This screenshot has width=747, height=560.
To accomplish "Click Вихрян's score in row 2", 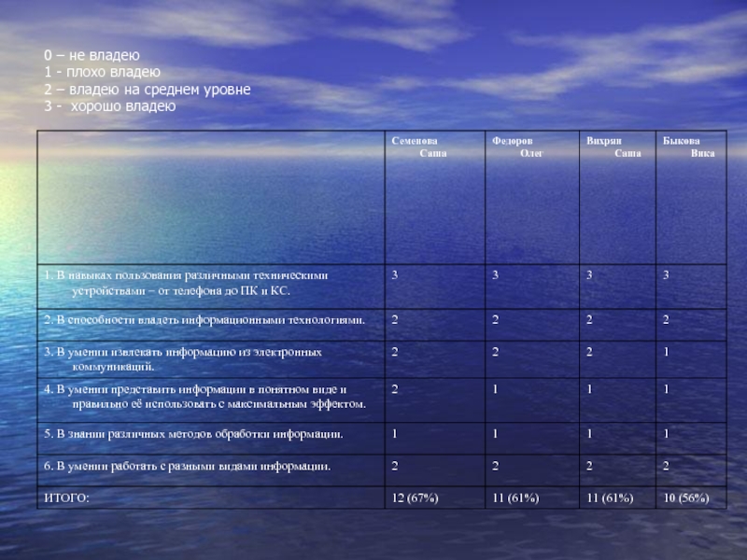I will (589, 320).
